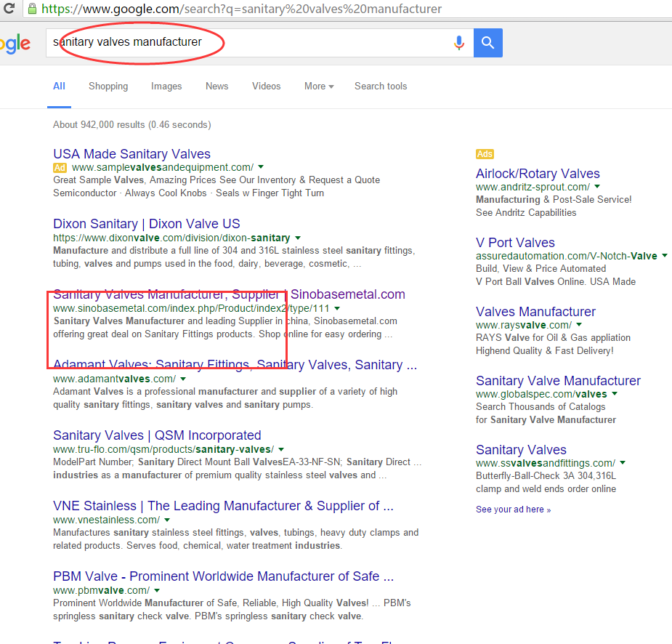Expand arrow next to samplevalvesandequipment.com URL
Viewport: 672px width, 644px height.
[x=261, y=166]
